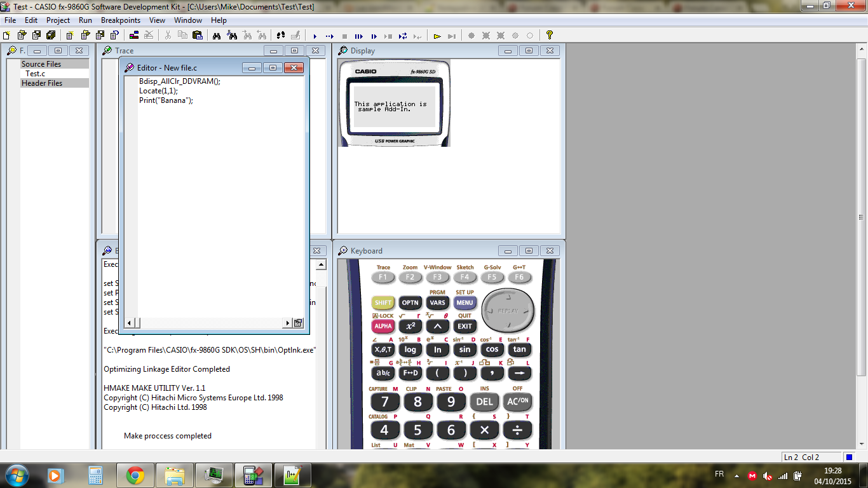
Task: Click the magnifier icon in Editor window title
Action: (x=129, y=68)
